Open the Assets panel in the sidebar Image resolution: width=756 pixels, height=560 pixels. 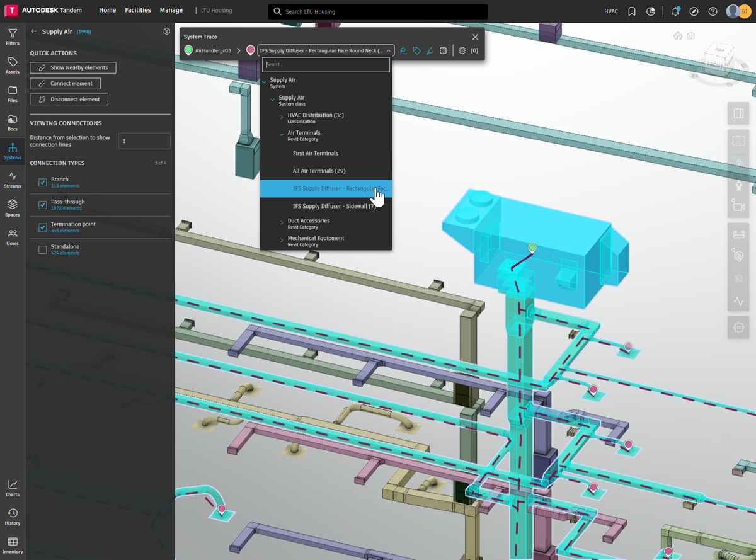click(x=12, y=65)
